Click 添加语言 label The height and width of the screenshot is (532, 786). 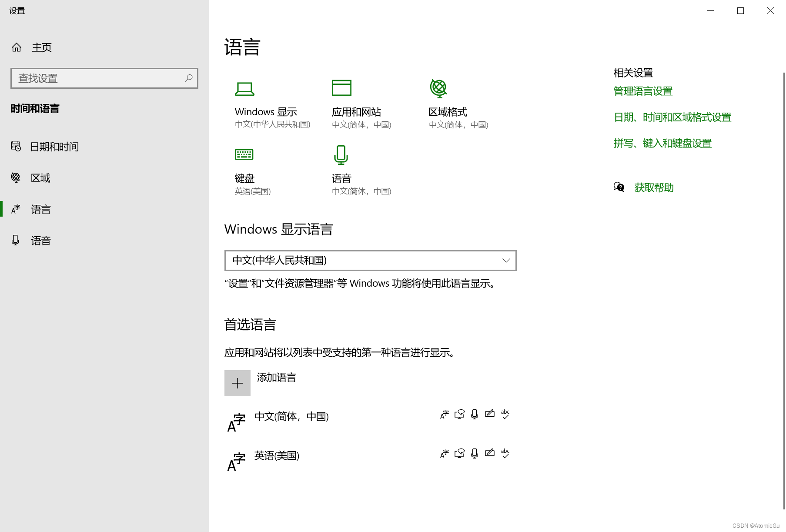pos(277,377)
